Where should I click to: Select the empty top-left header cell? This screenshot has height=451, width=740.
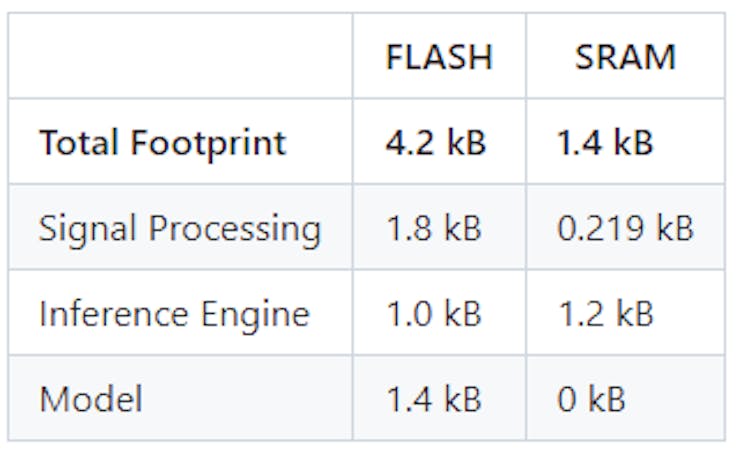[181, 56]
